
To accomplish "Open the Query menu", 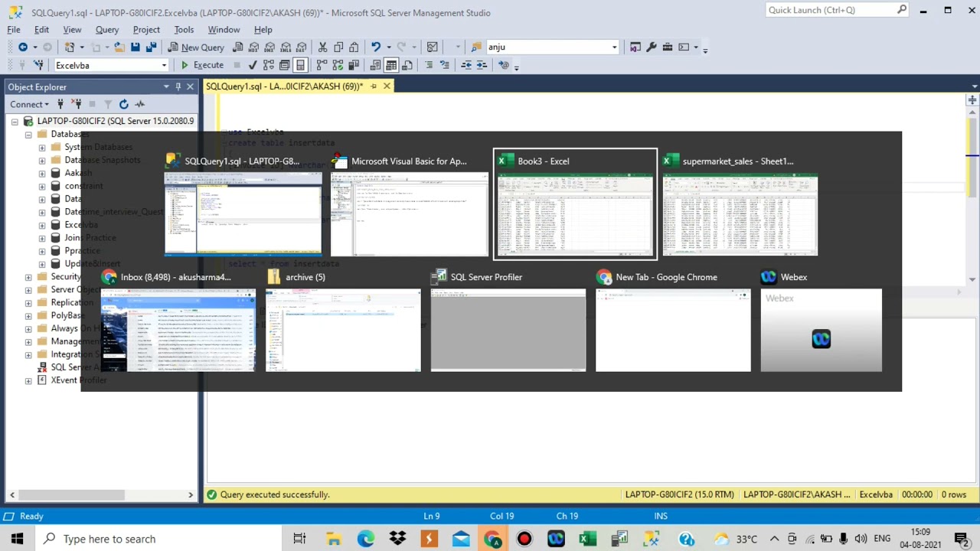I will click(106, 30).
